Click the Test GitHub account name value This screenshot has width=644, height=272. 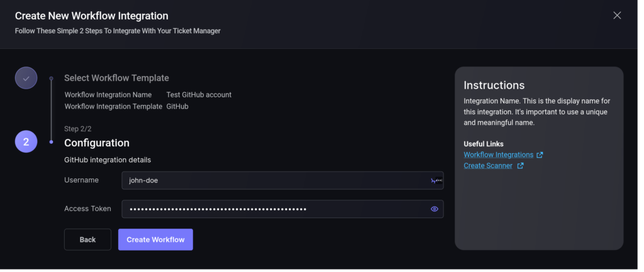coord(199,95)
